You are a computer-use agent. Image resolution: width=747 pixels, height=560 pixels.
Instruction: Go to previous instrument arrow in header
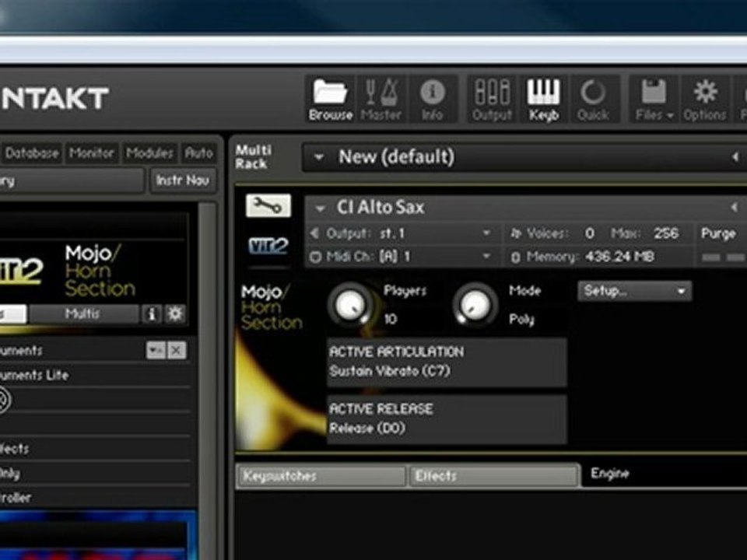coord(734,207)
